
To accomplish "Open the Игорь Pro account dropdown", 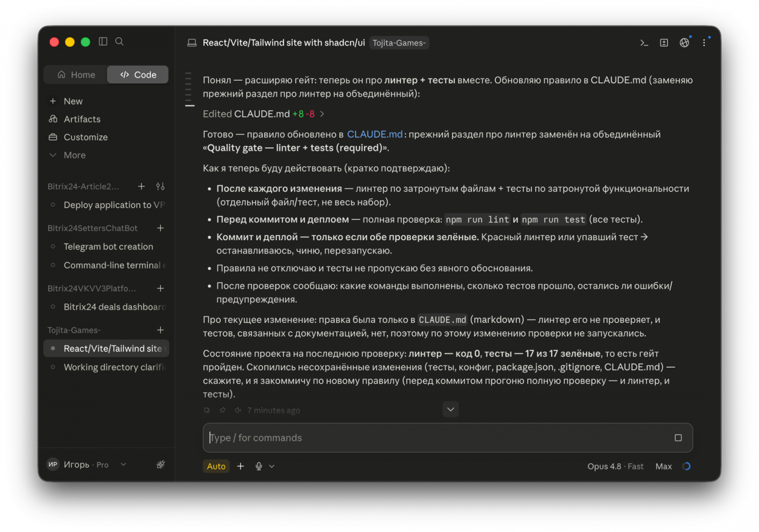I will 87,464.
